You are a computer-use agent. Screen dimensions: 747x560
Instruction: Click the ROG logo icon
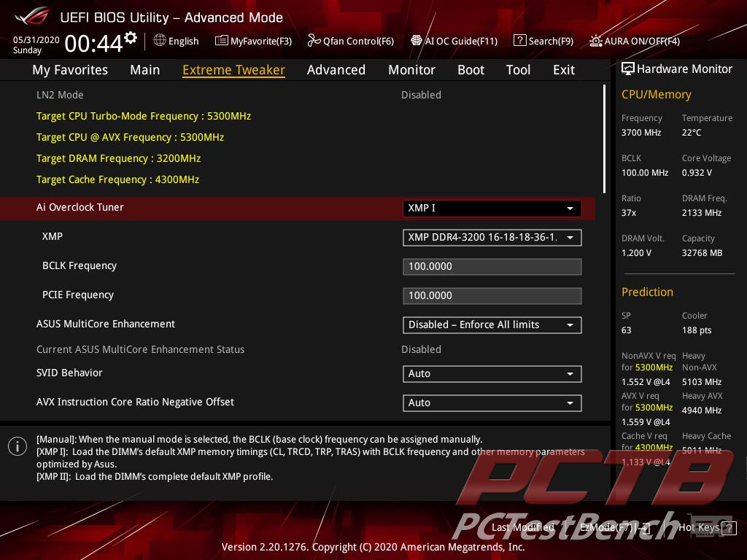(32, 16)
